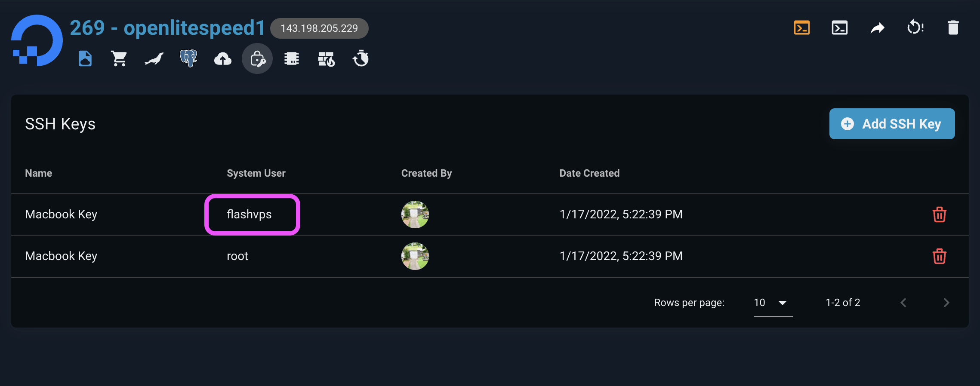The width and height of the screenshot is (980, 386).
Task: Delete server using top-right trash icon
Action: 953,28
